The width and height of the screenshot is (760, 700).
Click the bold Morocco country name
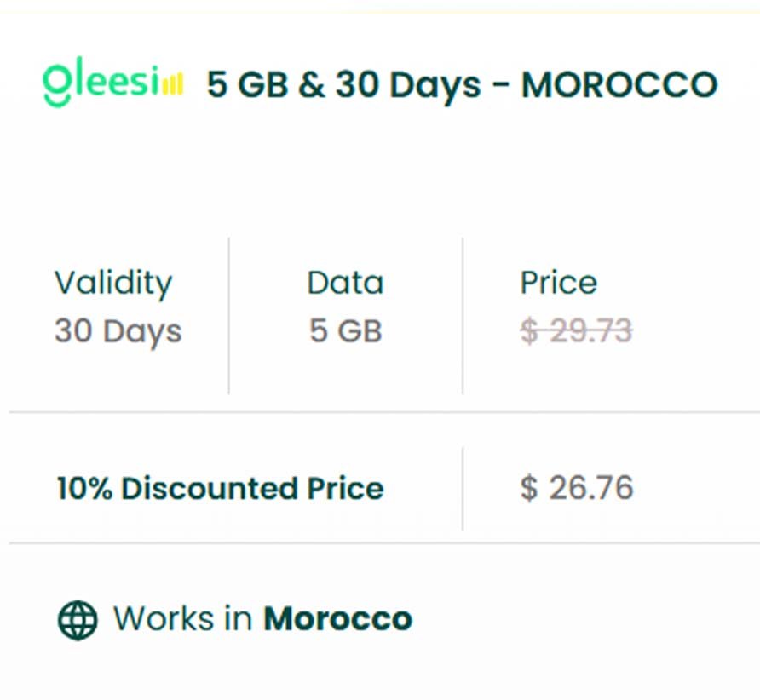click(337, 619)
